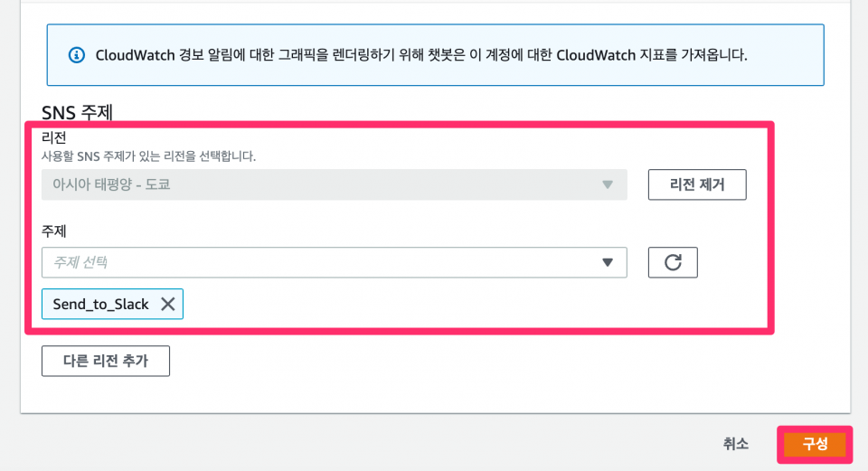Open the 아시아 태평양 - 도쿄 region selector
Viewport: 868px width, 471px height.
pos(335,184)
